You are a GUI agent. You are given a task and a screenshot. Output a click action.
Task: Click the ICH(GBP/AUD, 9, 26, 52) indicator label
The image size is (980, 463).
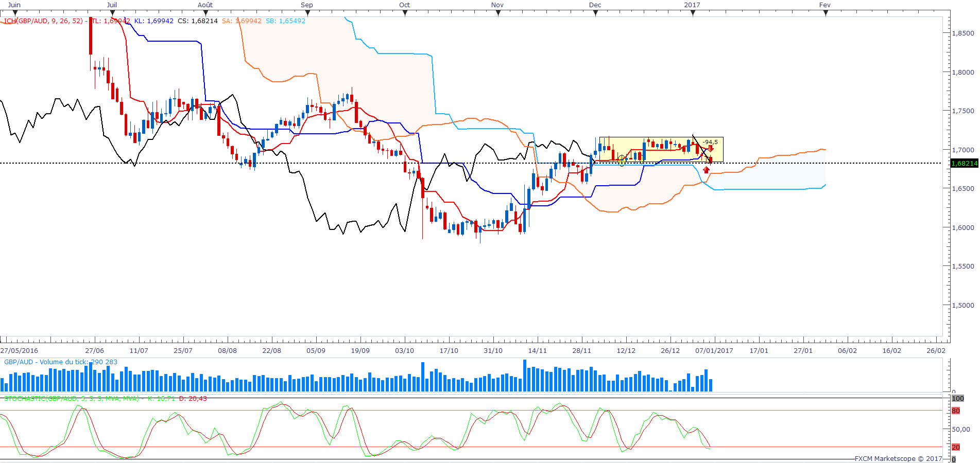pyautogui.click(x=43, y=21)
